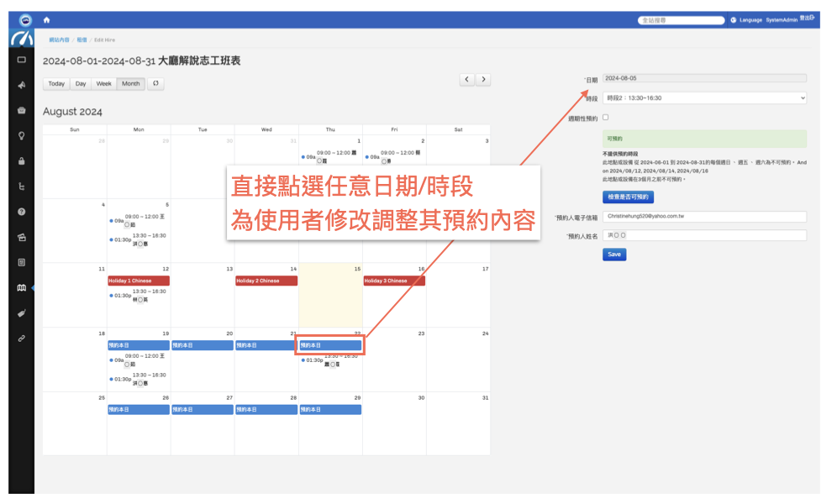Click the home icon in top bar
Image resolution: width=832 pixels, height=504 pixels.
tap(47, 19)
